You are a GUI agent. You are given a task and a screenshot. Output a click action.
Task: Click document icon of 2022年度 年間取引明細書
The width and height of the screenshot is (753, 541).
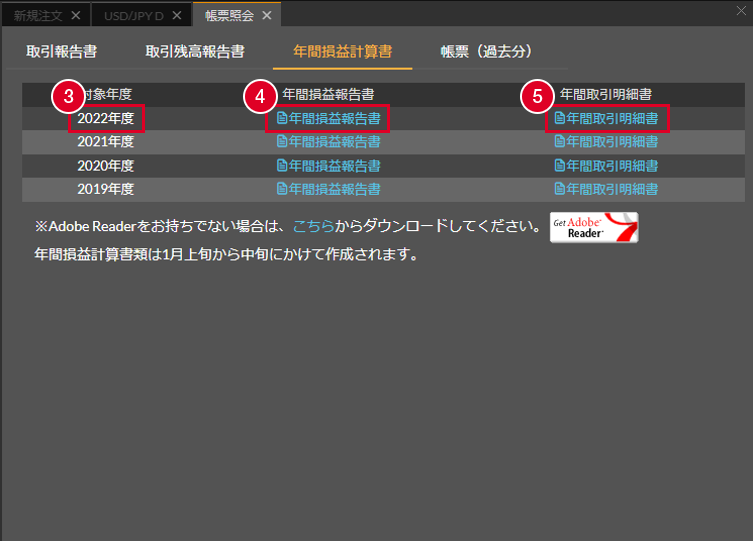[559, 118]
